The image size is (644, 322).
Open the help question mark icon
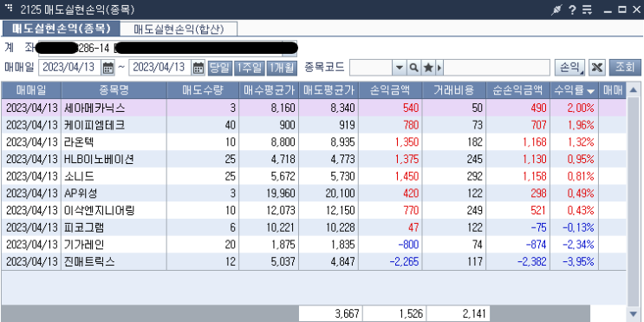572,10
